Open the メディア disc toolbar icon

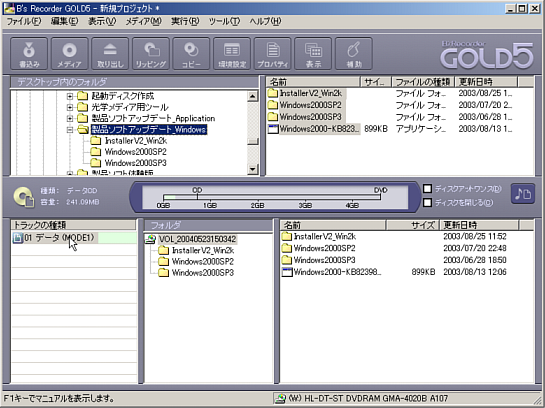[x=70, y=54]
